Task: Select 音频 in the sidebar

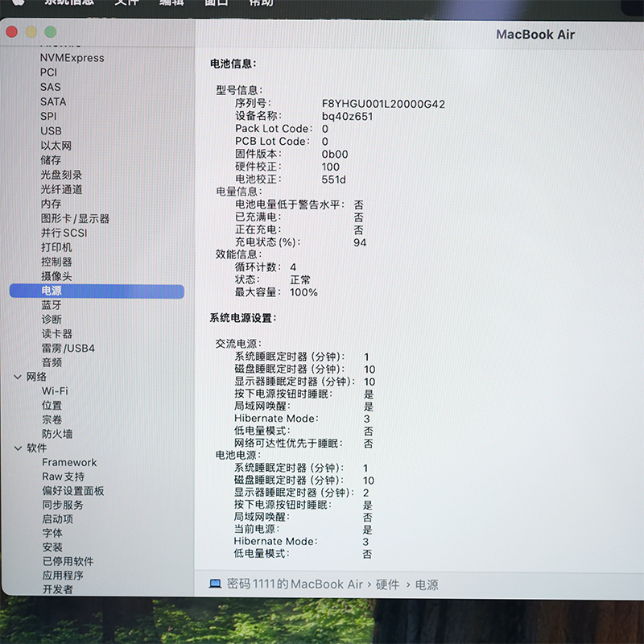Action: [x=52, y=362]
